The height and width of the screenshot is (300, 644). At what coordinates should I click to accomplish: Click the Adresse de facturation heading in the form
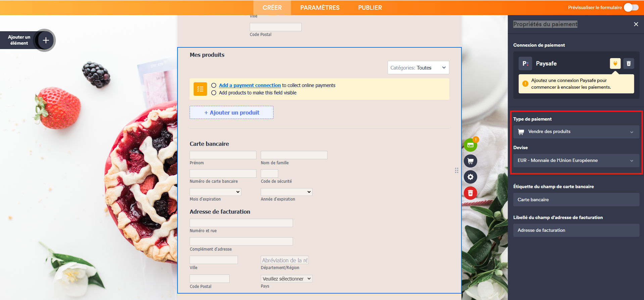pyautogui.click(x=220, y=212)
